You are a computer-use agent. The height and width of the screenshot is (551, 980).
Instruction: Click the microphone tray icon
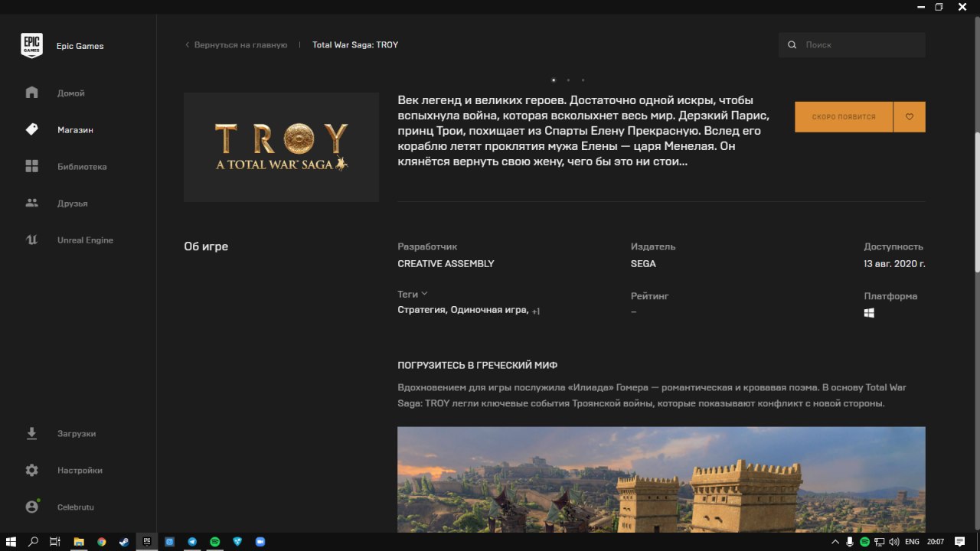(x=850, y=542)
